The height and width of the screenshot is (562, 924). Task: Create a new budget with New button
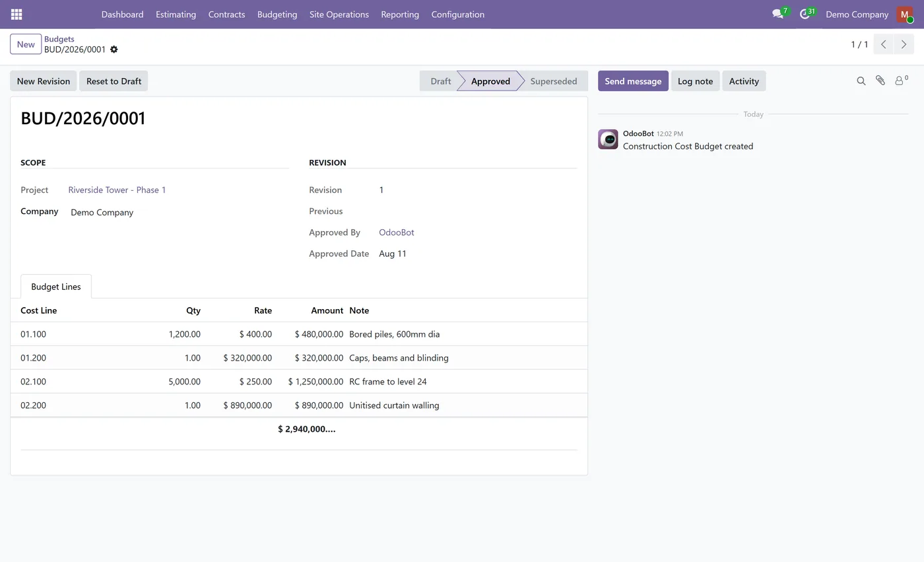(26, 44)
